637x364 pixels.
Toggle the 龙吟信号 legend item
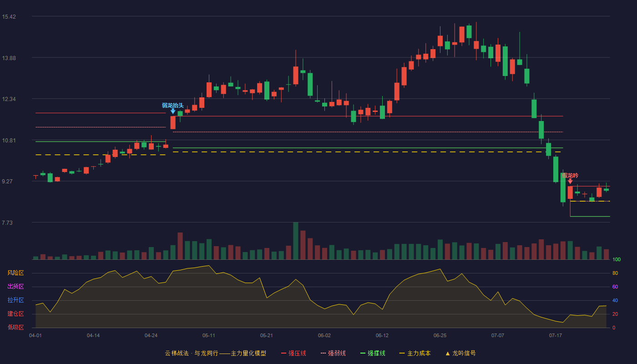pyautogui.click(x=460, y=353)
